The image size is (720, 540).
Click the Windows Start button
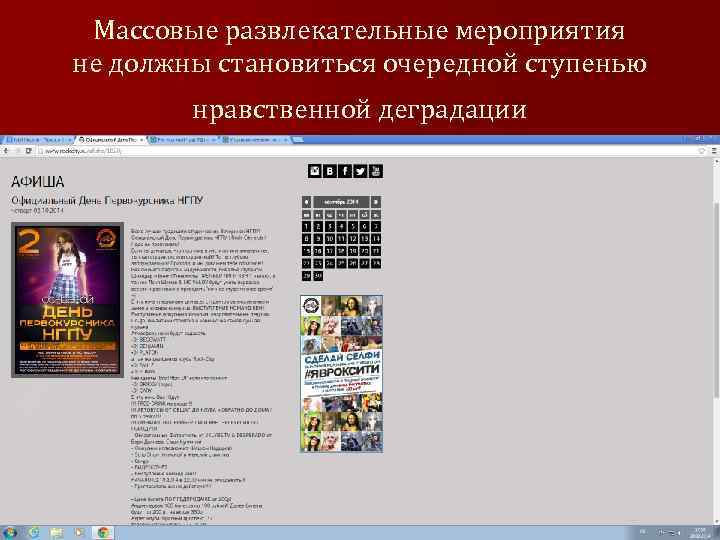click(x=9, y=533)
